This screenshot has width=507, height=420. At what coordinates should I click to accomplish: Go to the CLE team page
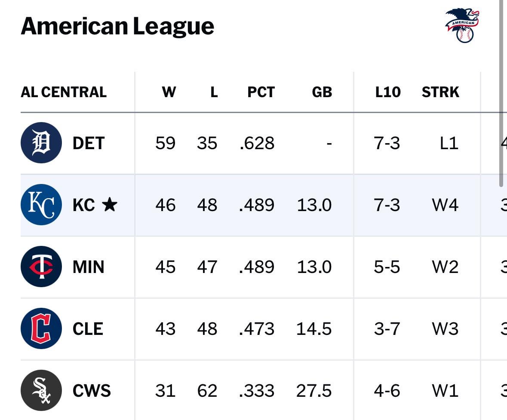coord(88,329)
